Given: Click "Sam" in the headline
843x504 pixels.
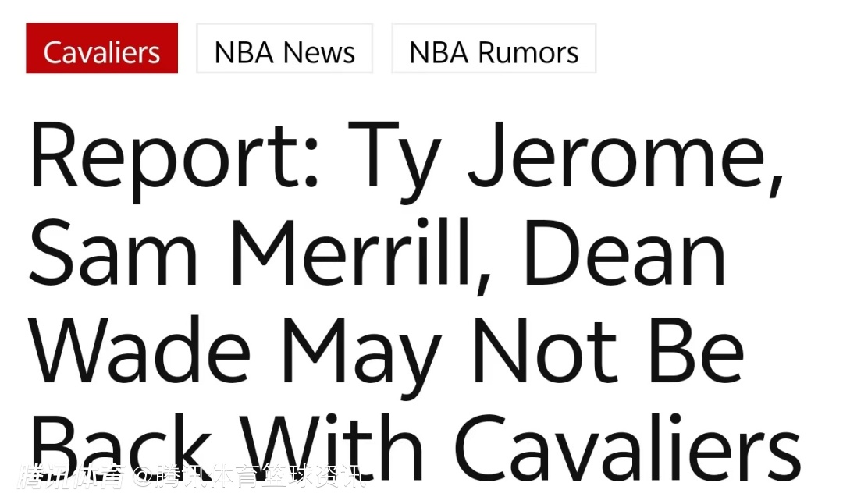Looking at the screenshot, I should pos(113,253).
